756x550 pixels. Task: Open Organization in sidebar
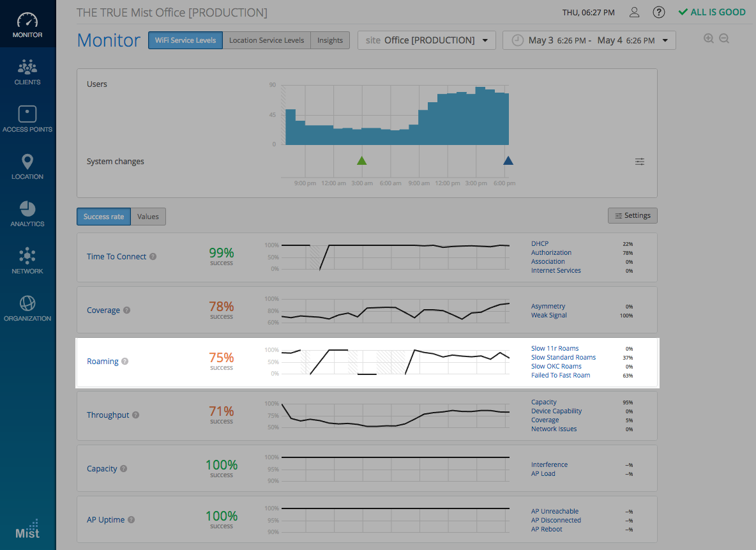[27, 308]
